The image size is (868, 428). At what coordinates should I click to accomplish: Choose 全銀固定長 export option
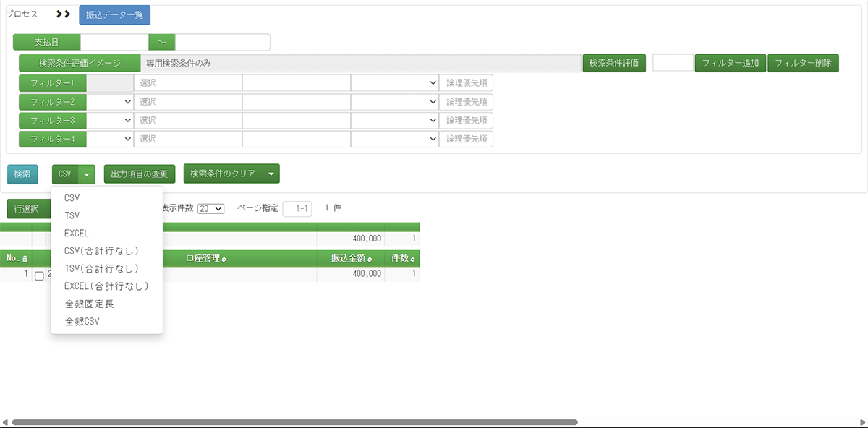pos(107,304)
